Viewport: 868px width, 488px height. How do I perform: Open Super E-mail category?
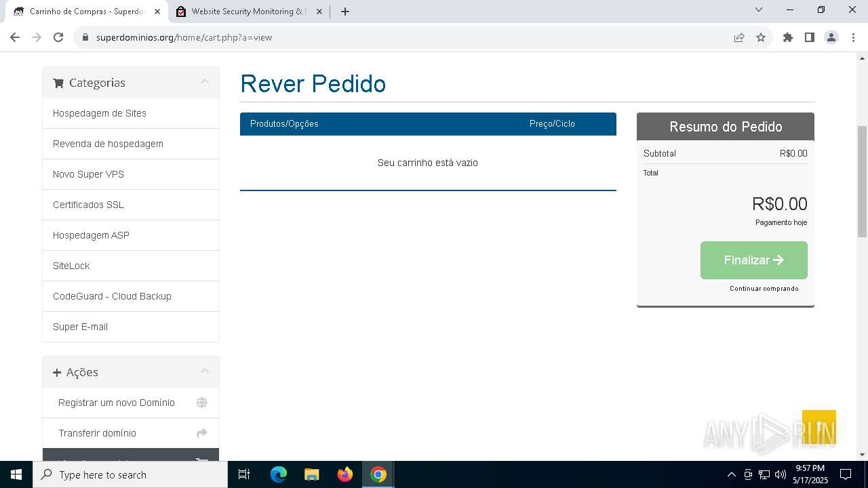click(131, 327)
